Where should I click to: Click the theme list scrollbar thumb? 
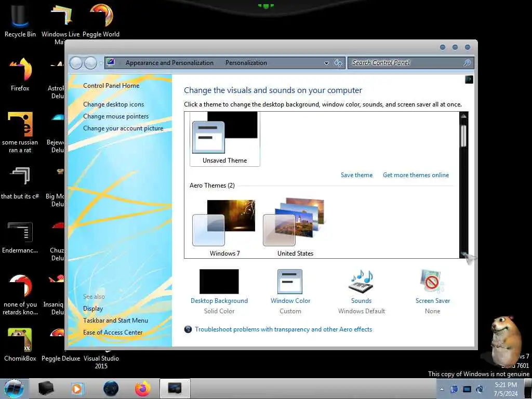(463, 136)
